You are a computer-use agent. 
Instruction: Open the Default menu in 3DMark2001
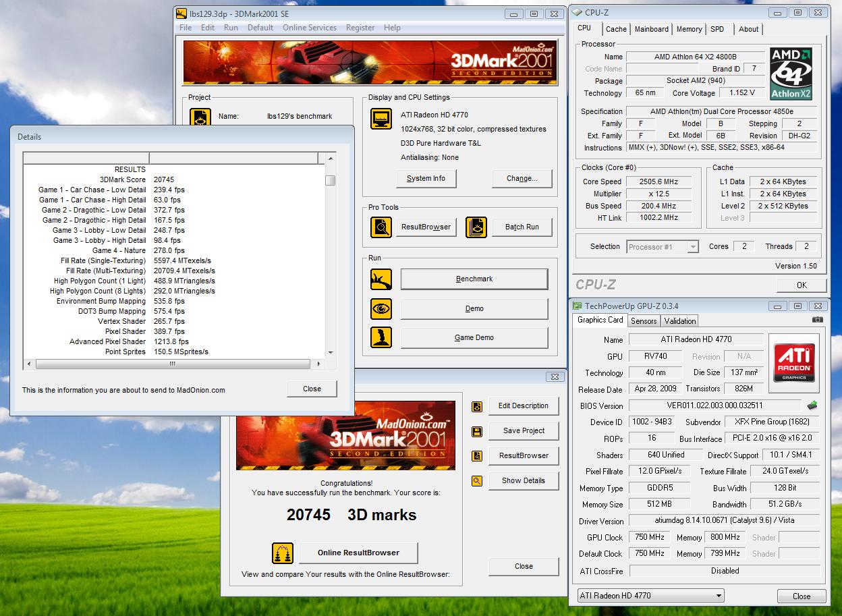(260, 28)
